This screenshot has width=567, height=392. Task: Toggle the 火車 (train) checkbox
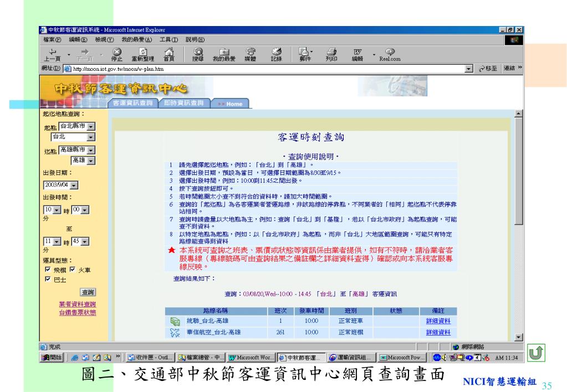(x=72, y=270)
